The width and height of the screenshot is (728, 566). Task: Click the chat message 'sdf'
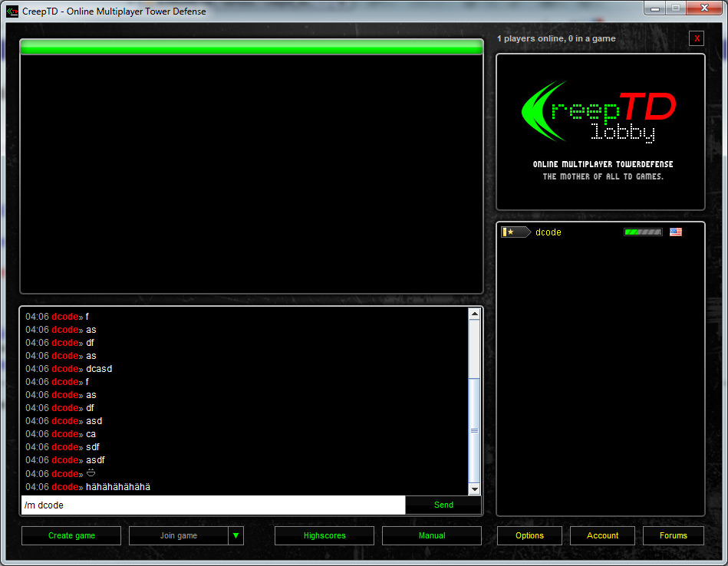click(x=92, y=446)
